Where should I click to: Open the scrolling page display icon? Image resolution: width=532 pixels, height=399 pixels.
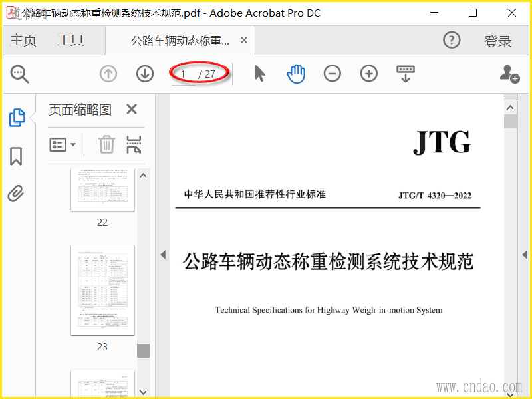tap(406, 74)
